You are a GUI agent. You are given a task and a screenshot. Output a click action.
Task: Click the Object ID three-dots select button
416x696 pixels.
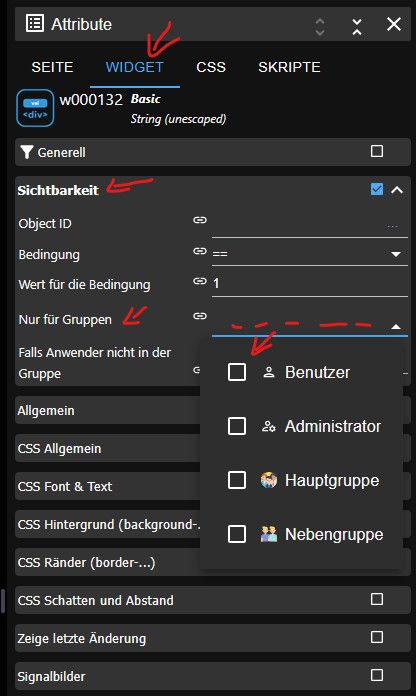pyautogui.click(x=392, y=226)
